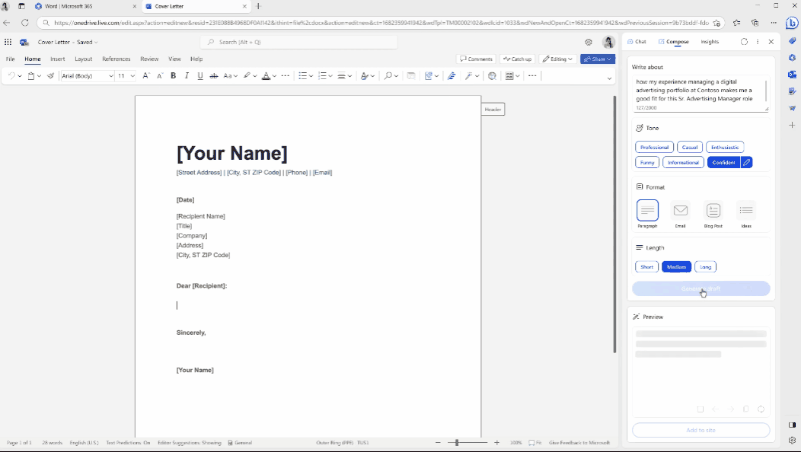
Task: Switch to the Insights tab in sidebar
Action: 709,42
